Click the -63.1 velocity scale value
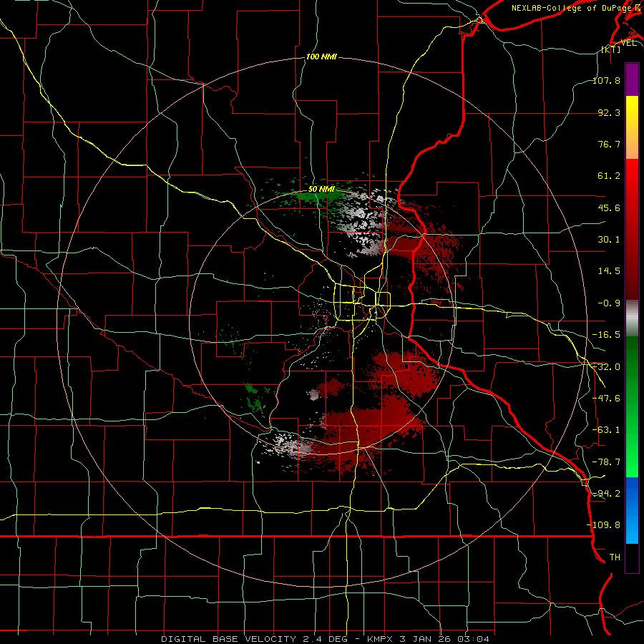Screen dimensions: 644x644 (x=607, y=430)
